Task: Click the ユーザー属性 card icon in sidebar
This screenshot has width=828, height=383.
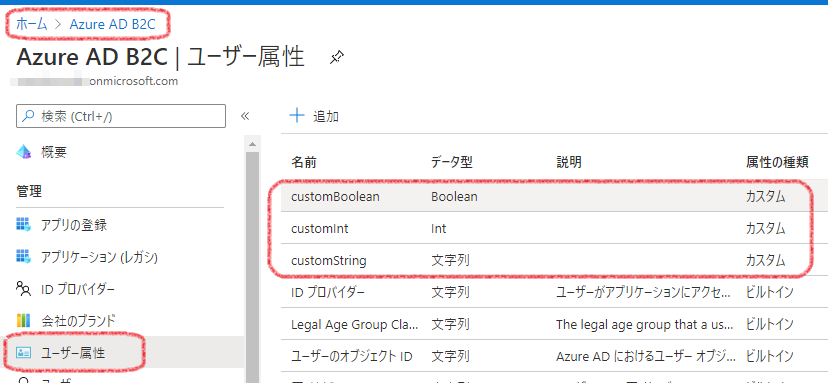Action: tap(24, 352)
